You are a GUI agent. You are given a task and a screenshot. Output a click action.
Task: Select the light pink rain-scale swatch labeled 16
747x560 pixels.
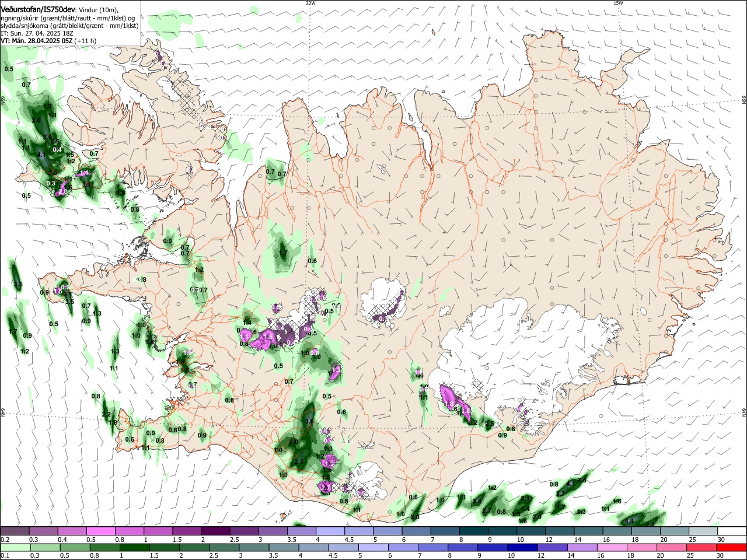pos(613,548)
